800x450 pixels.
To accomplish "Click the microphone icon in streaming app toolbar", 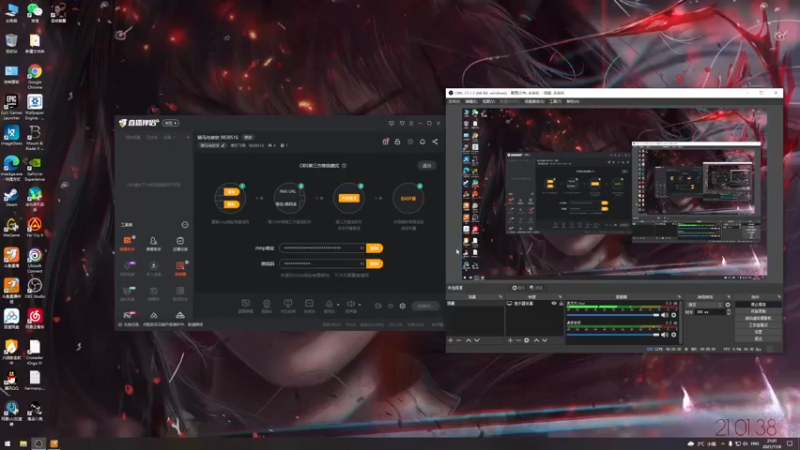I will 329,304.
